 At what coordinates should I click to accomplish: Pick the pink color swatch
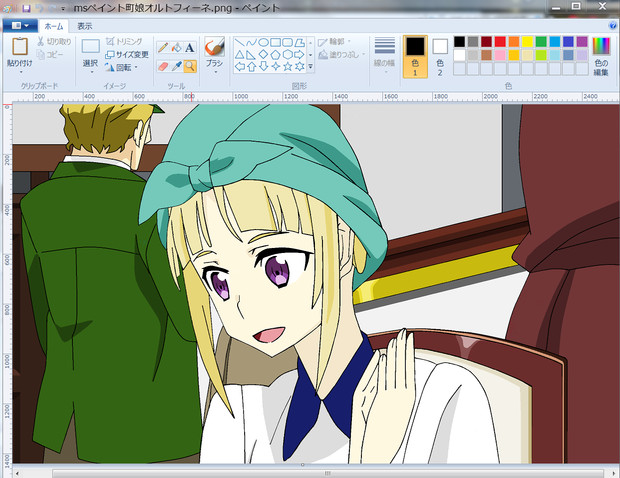[500, 55]
